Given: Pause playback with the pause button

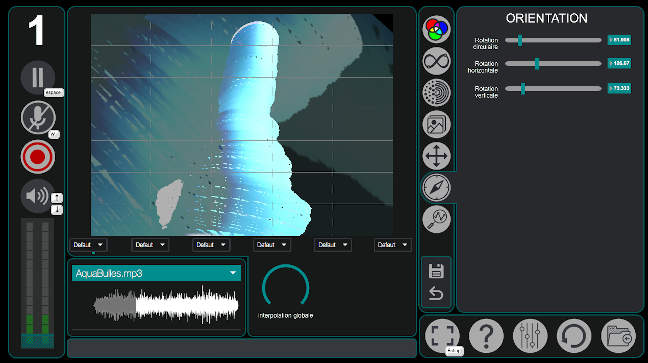Looking at the screenshot, I should click(38, 77).
